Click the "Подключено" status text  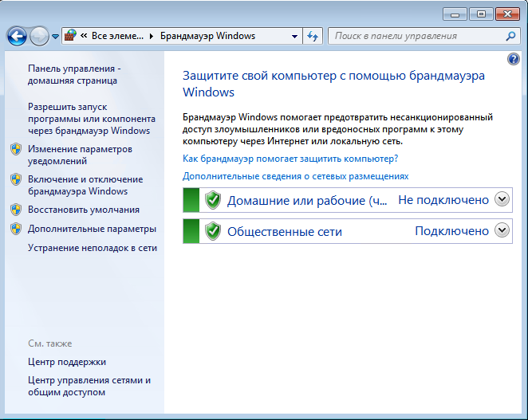451,231
